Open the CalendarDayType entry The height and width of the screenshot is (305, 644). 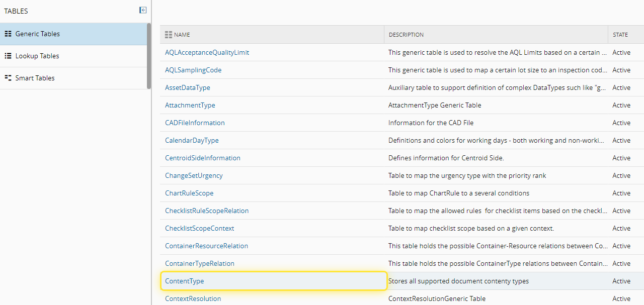[192, 140]
